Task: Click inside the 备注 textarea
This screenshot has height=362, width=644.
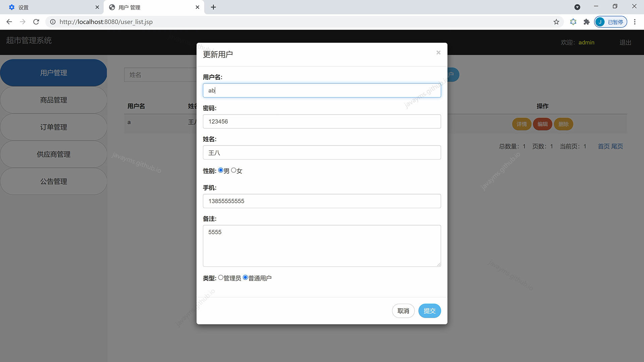Action: tap(321, 246)
